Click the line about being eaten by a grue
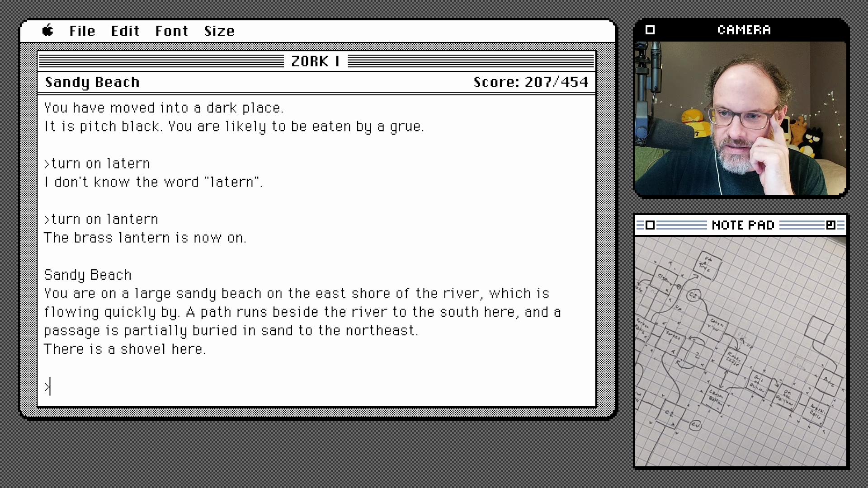868x488 pixels. pos(234,127)
